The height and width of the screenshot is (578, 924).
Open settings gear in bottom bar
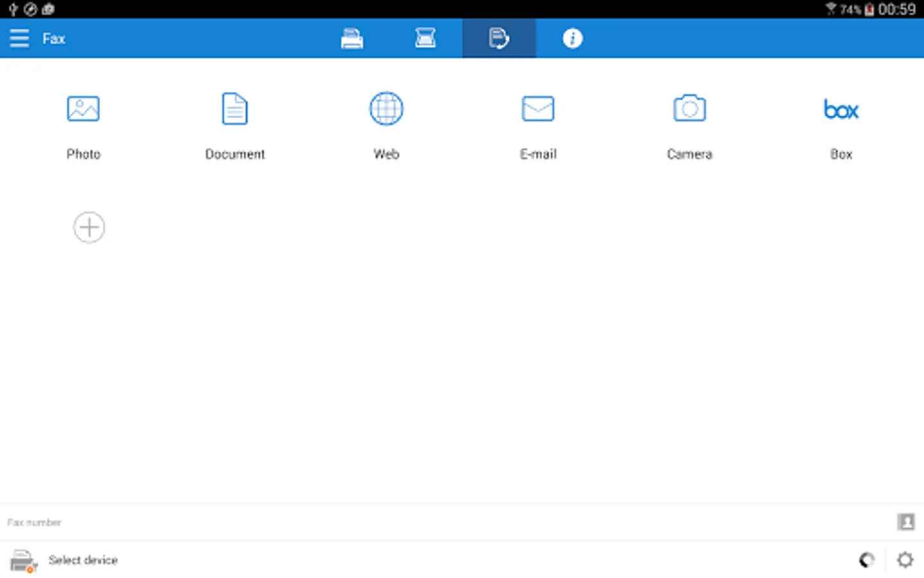tap(905, 560)
